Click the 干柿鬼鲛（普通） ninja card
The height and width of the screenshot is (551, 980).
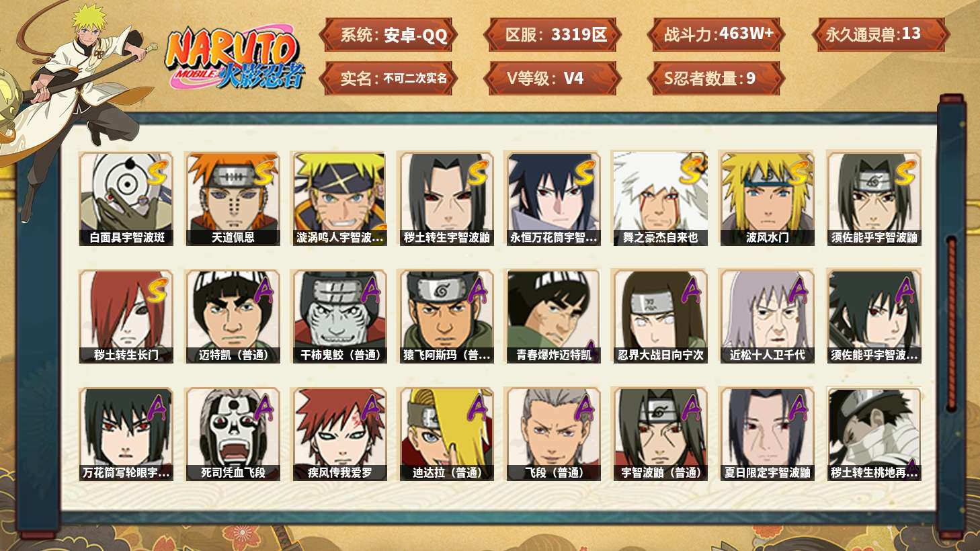click(x=339, y=316)
